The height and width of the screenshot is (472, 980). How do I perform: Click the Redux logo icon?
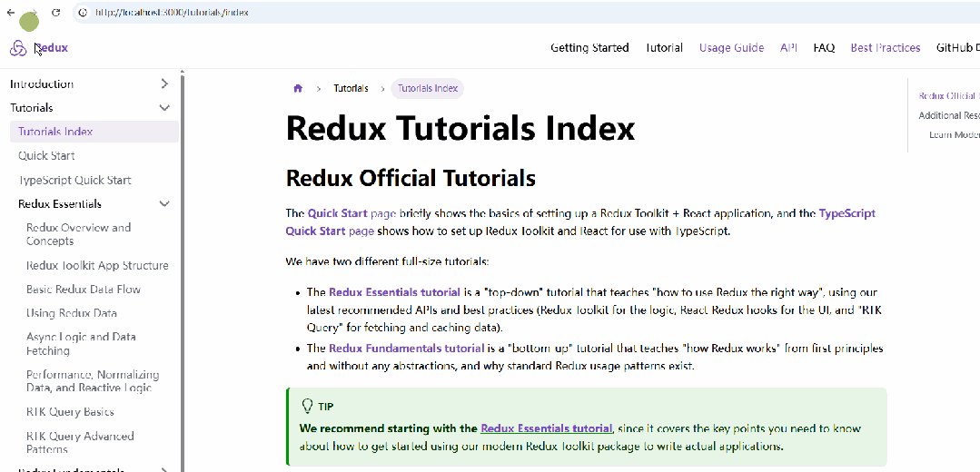[18, 48]
